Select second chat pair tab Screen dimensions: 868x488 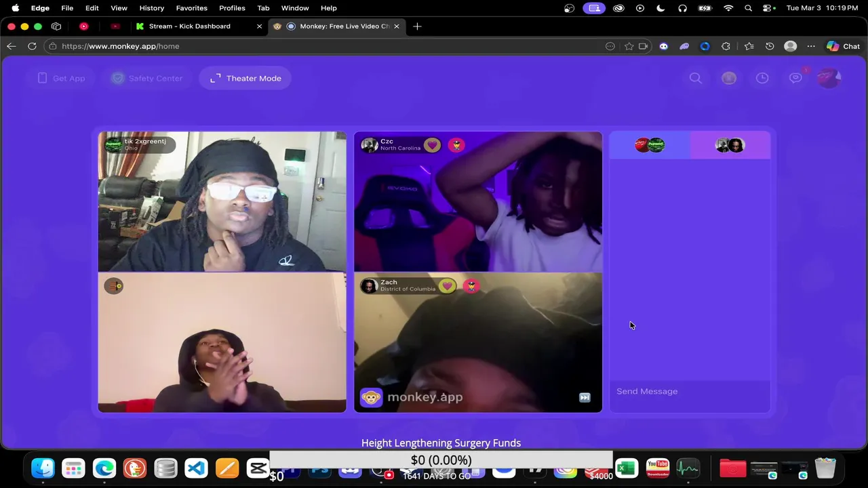coord(730,145)
